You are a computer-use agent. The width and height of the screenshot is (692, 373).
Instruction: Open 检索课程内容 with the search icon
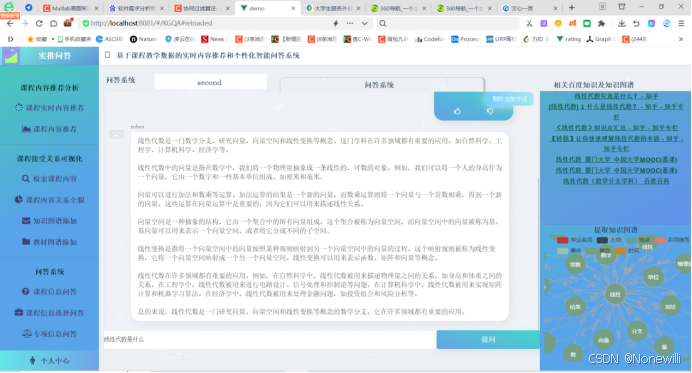pyautogui.click(x=49, y=179)
